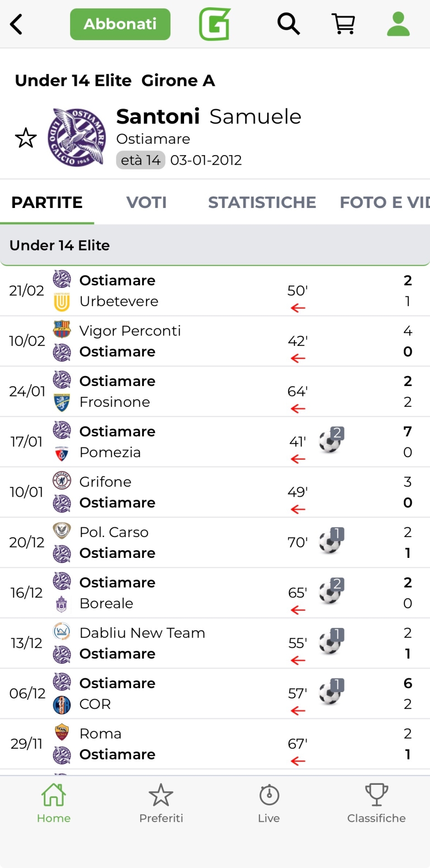Open the Ostiamare vs Pomezia match

[181, 442]
